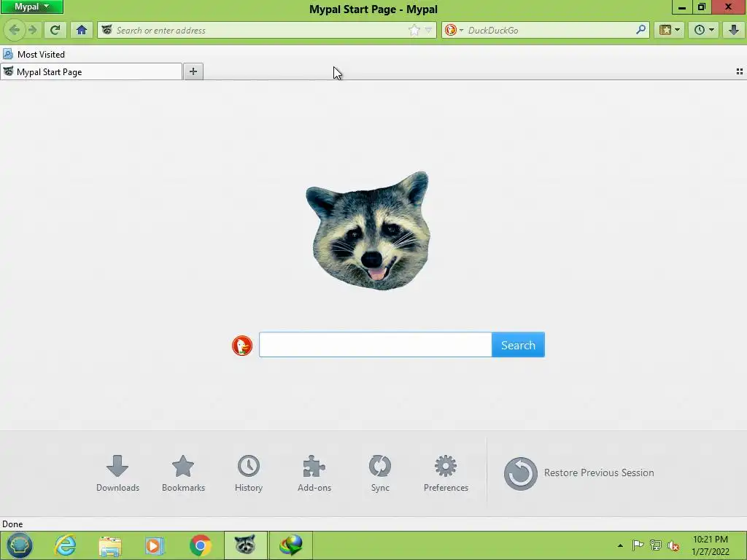Open Preferences from the start page

tap(446, 473)
